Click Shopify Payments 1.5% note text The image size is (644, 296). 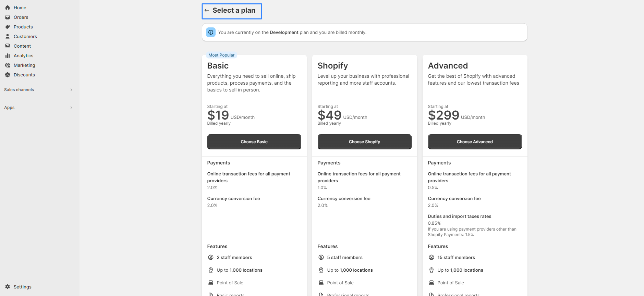(x=472, y=232)
